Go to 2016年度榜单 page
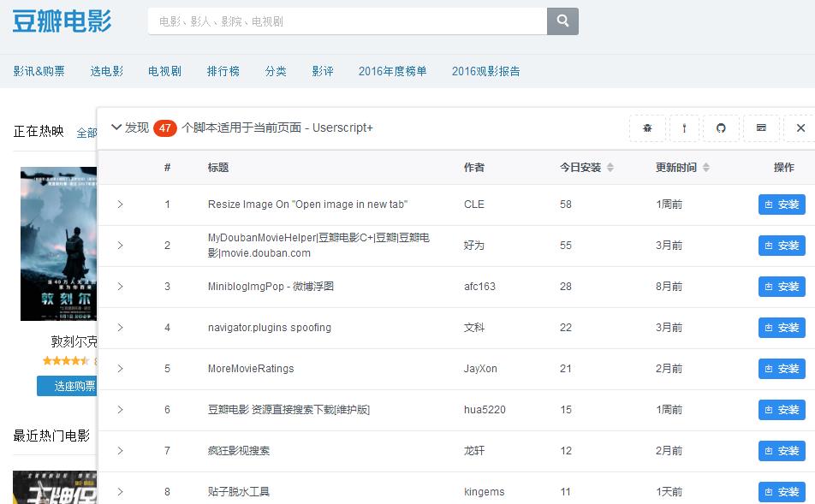The height and width of the screenshot is (504, 815). [x=392, y=71]
